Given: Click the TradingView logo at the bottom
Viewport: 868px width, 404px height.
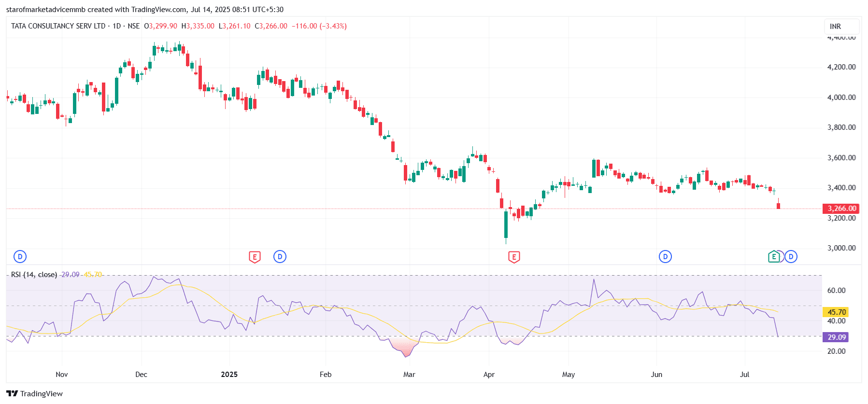Looking at the screenshot, I should click(34, 393).
